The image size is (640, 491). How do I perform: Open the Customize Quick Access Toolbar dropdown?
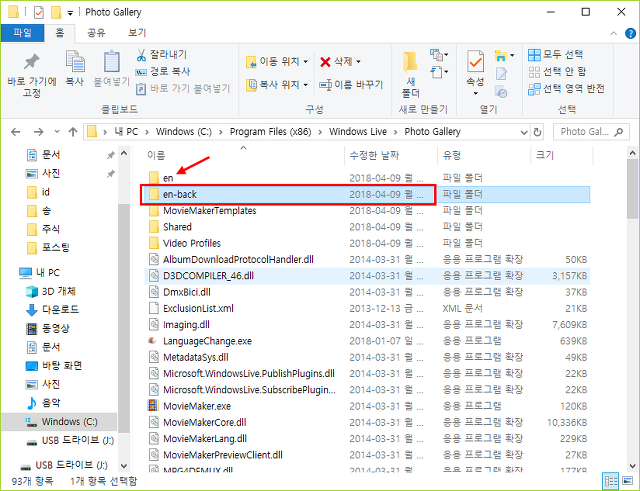pyautogui.click(x=70, y=13)
